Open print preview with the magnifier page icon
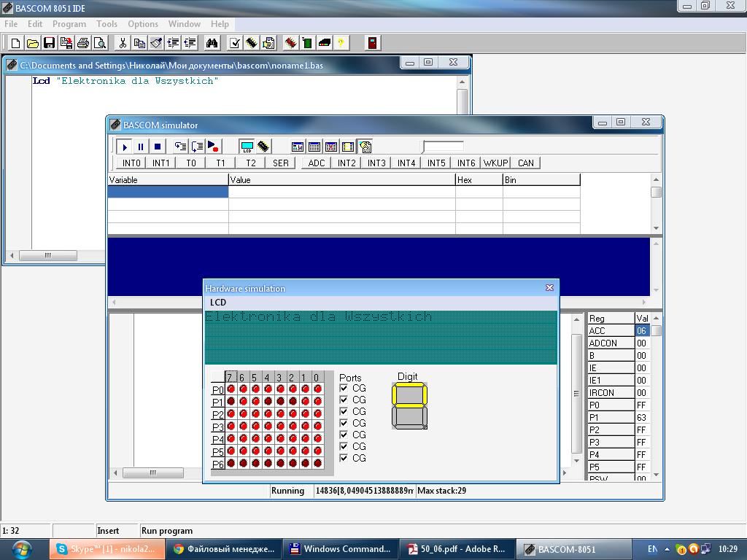The image size is (747, 560). click(100, 43)
